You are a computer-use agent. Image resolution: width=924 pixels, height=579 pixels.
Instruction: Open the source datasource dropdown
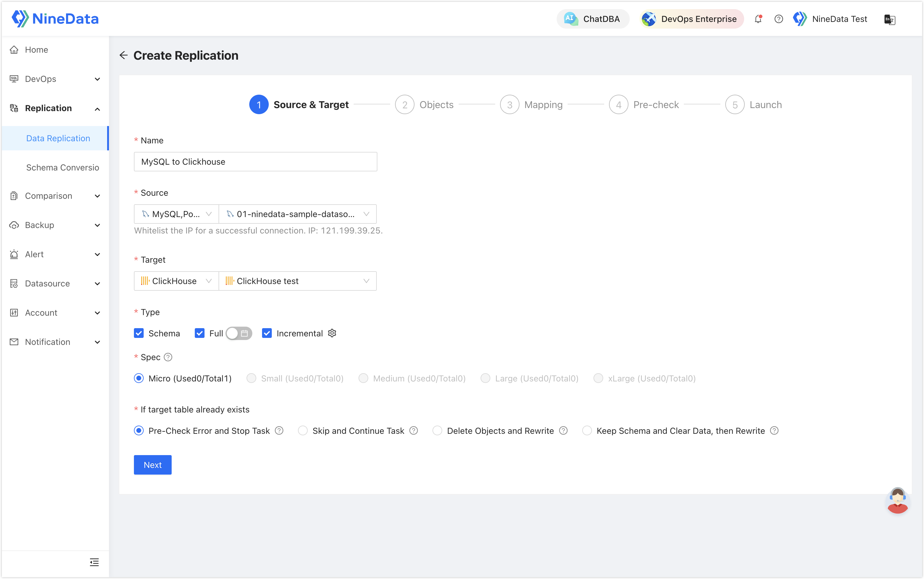tap(297, 214)
